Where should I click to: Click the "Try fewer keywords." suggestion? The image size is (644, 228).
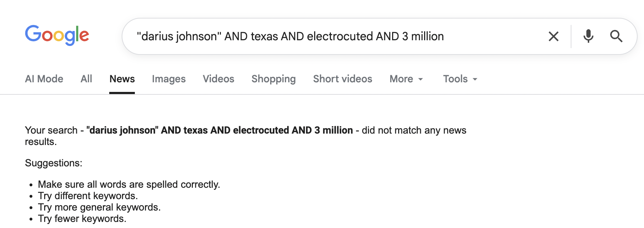[x=82, y=219]
